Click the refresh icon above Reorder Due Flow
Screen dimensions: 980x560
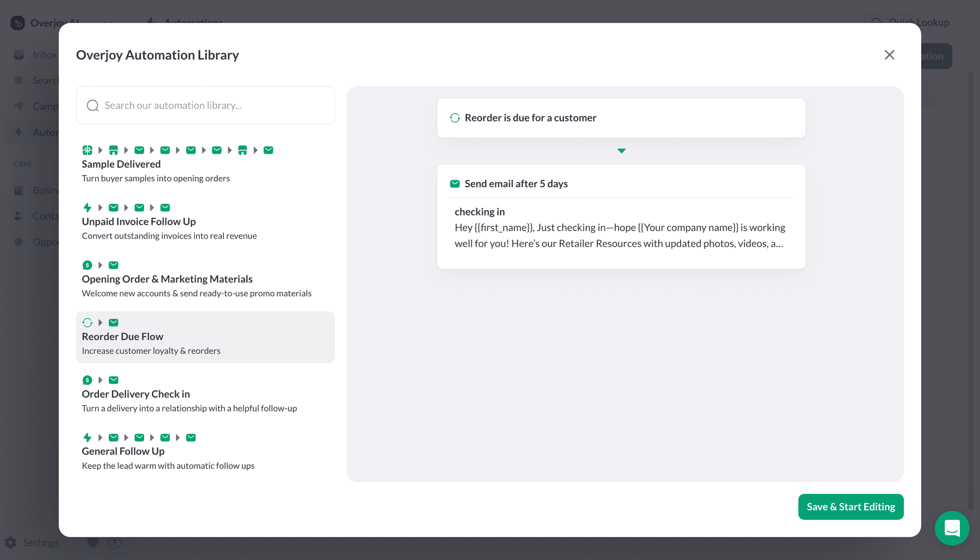[87, 322]
